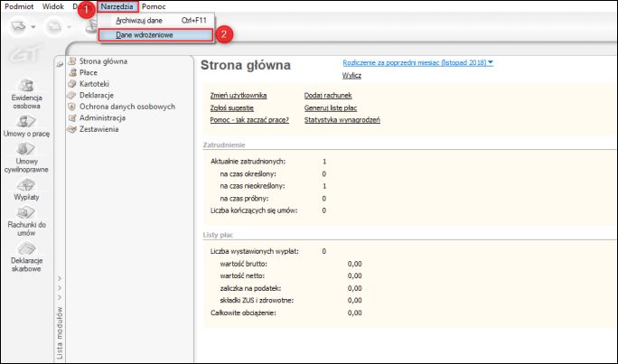
Task: Click the 'Całkowite obciążenie:' text
Action: (x=243, y=313)
